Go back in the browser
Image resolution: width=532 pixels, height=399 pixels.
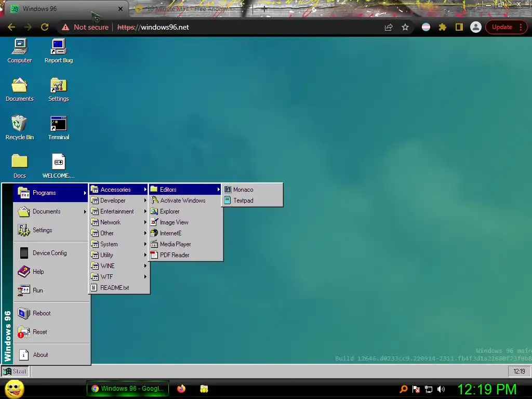tap(11, 27)
